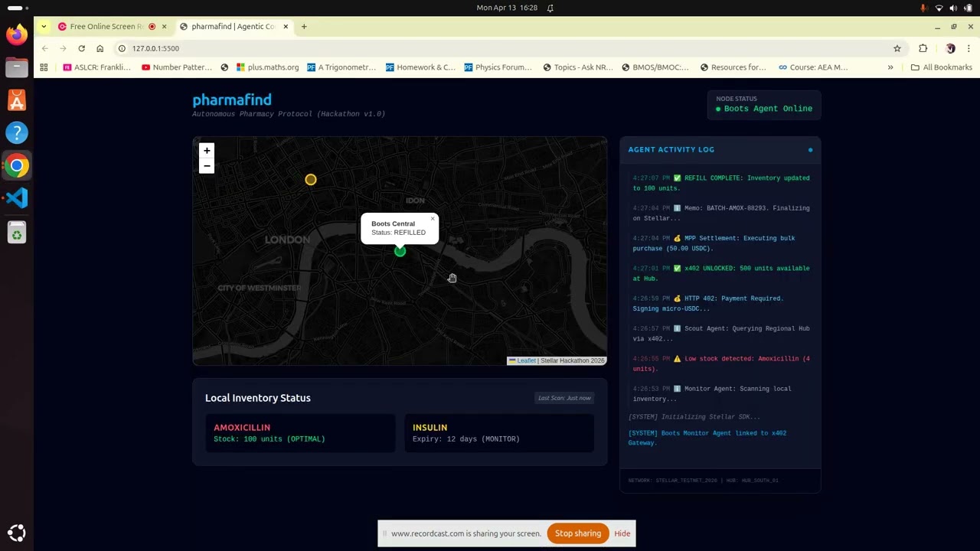Open the Resources for... bookmark
Image resolution: width=980 pixels, height=551 pixels.
click(733, 67)
